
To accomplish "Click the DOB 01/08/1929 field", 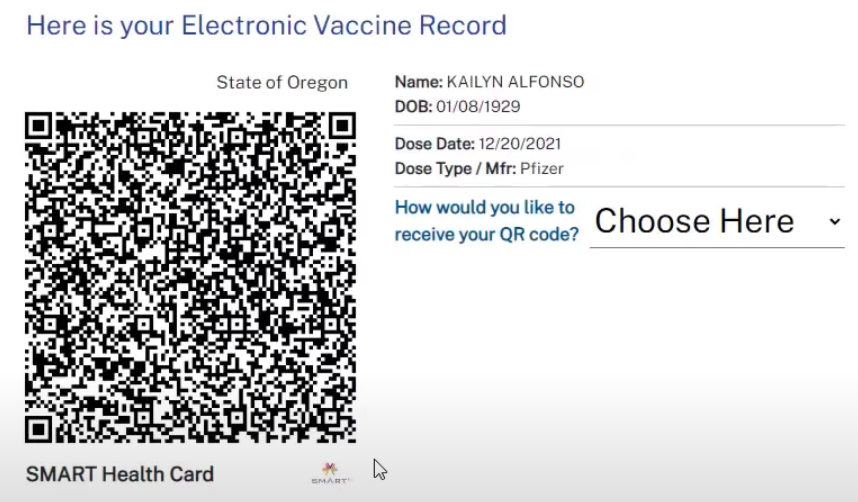I will (457, 106).
